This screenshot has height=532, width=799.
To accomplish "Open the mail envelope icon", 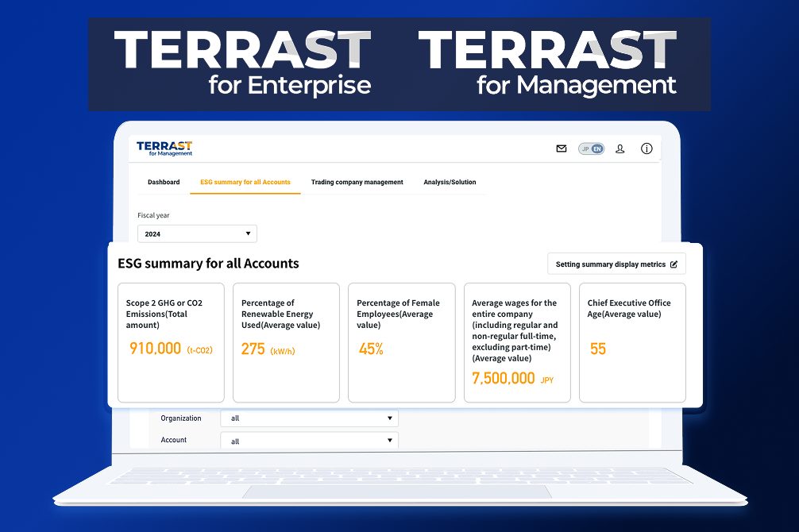I will pyautogui.click(x=561, y=148).
